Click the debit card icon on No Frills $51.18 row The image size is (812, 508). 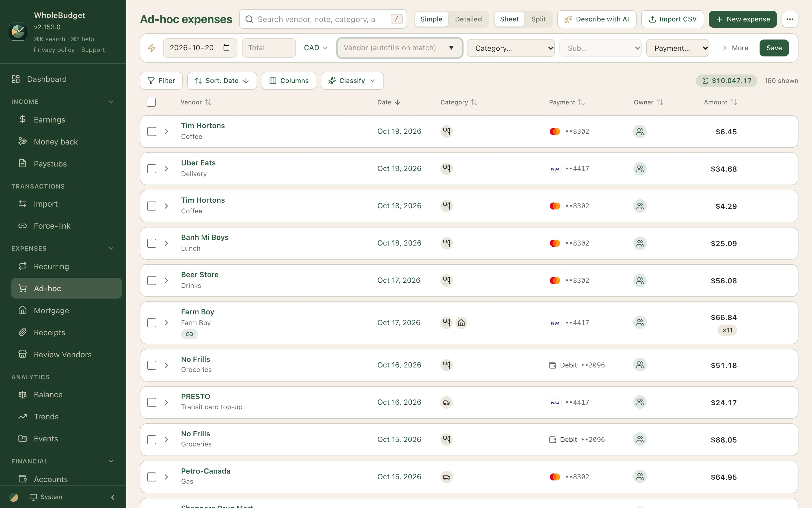553,365
